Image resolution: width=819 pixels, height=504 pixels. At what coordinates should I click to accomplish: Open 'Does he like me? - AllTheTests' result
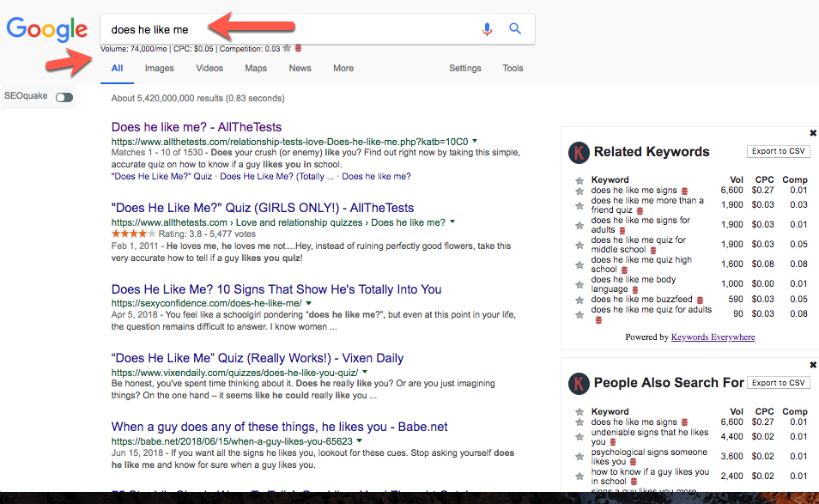coord(197,127)
